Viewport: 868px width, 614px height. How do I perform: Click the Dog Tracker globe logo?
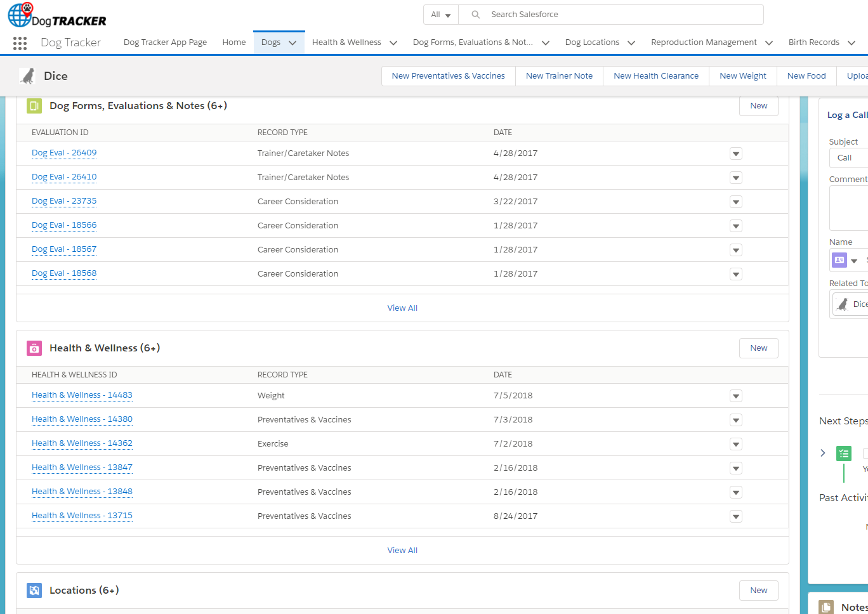click(20, 15)
